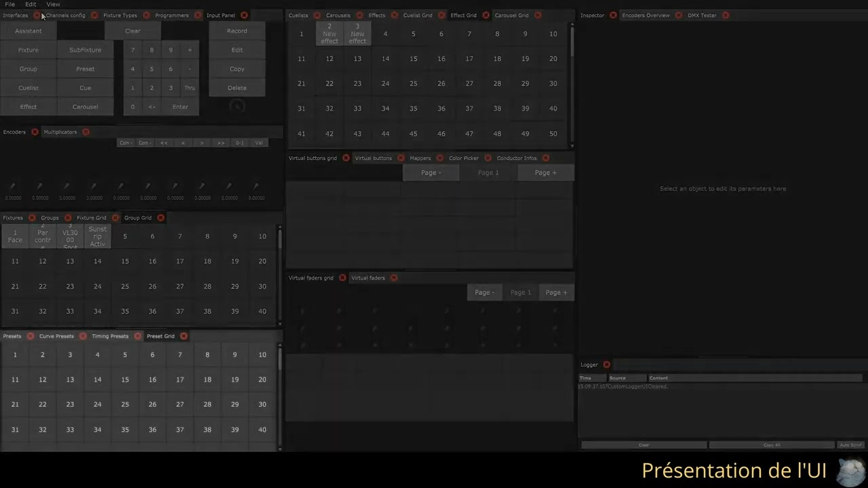
Task: Close the Group Grid tab via red X
Action: (x=161, y=218)
